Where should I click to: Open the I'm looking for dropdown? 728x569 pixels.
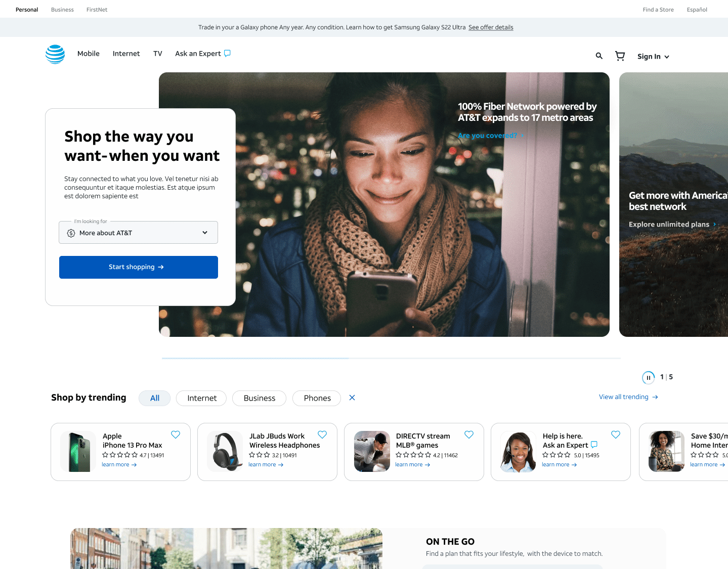(138, 233)
